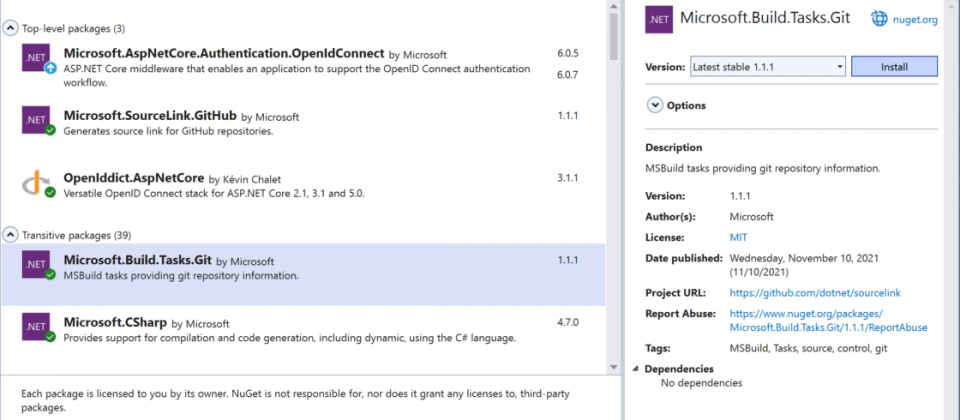Click the NuGet license disclaimer text
Image resolution: width=960 pixels, height=420 pixels.
(x=295, y=400)
